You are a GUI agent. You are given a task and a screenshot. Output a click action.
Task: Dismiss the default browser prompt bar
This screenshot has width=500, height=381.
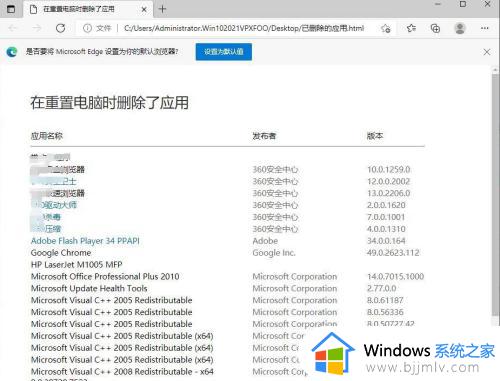[487, 52]
